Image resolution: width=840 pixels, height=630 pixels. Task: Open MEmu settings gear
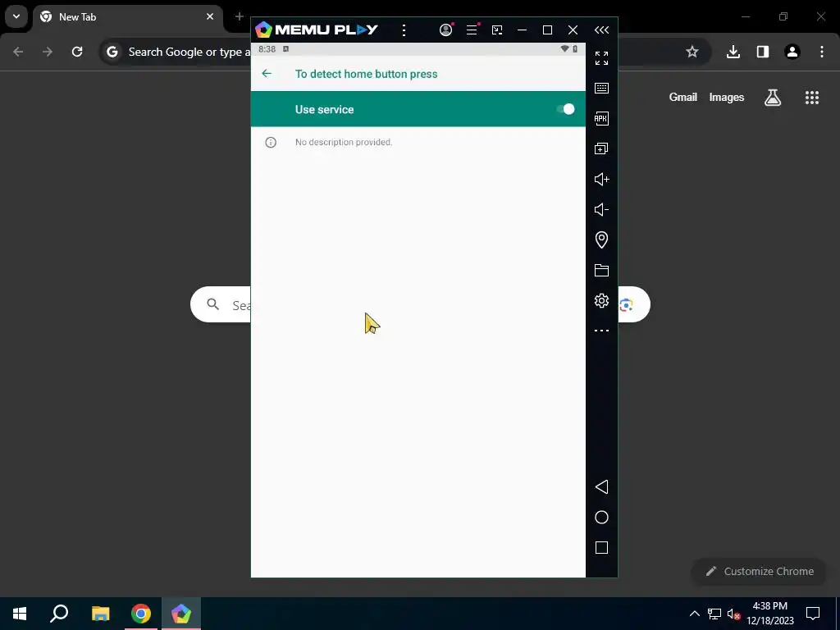601,300
